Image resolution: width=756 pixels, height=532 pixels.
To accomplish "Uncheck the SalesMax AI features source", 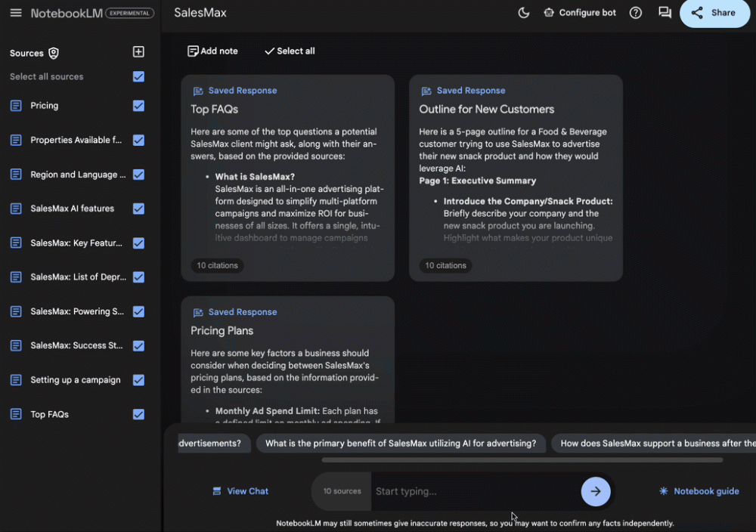I will [138, 209].
